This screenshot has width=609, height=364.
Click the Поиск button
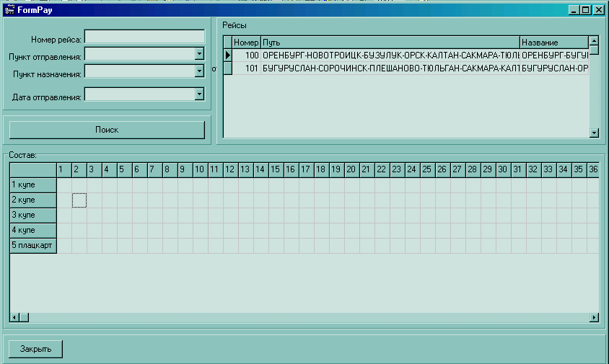107,130
